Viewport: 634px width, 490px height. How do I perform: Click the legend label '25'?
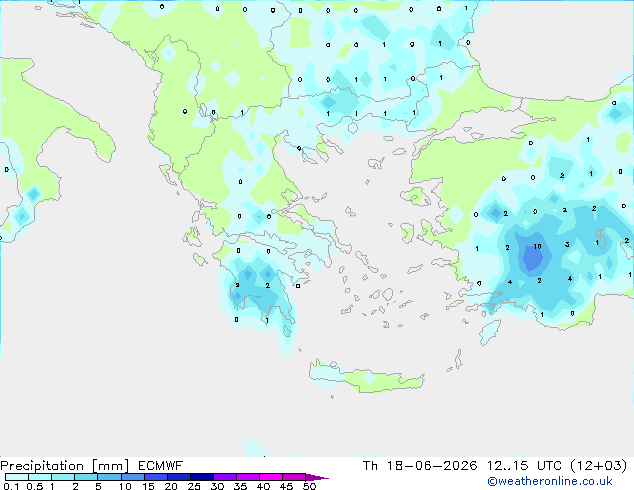point(194,486)
